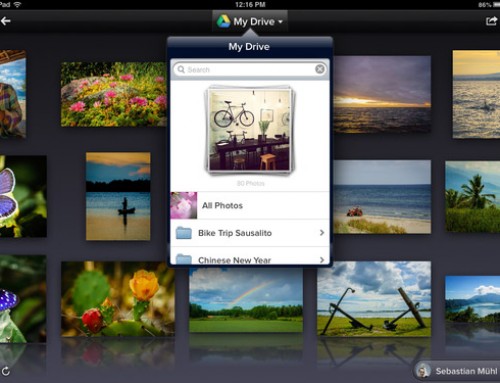Open the pink flowers garden photo
This screenshot has height=383, width=500.
[x=114, y=94]
